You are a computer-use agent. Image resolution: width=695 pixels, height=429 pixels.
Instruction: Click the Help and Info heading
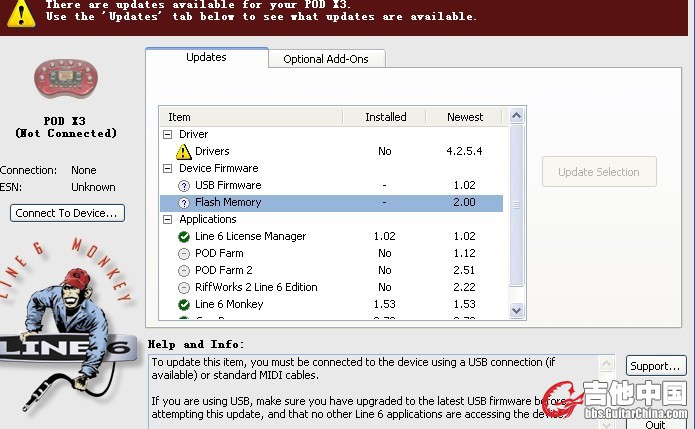[195, 344]
